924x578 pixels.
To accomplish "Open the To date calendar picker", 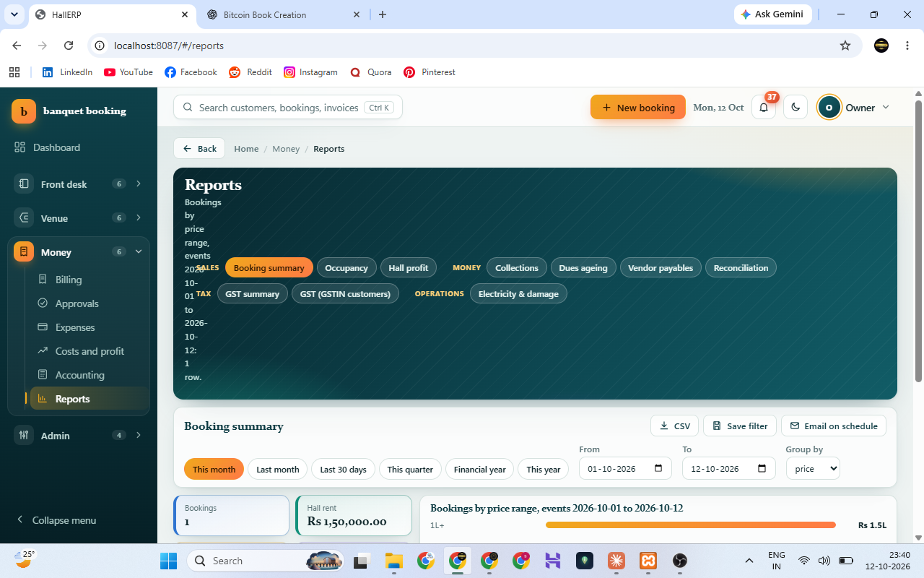I will [x=762, y=469].
